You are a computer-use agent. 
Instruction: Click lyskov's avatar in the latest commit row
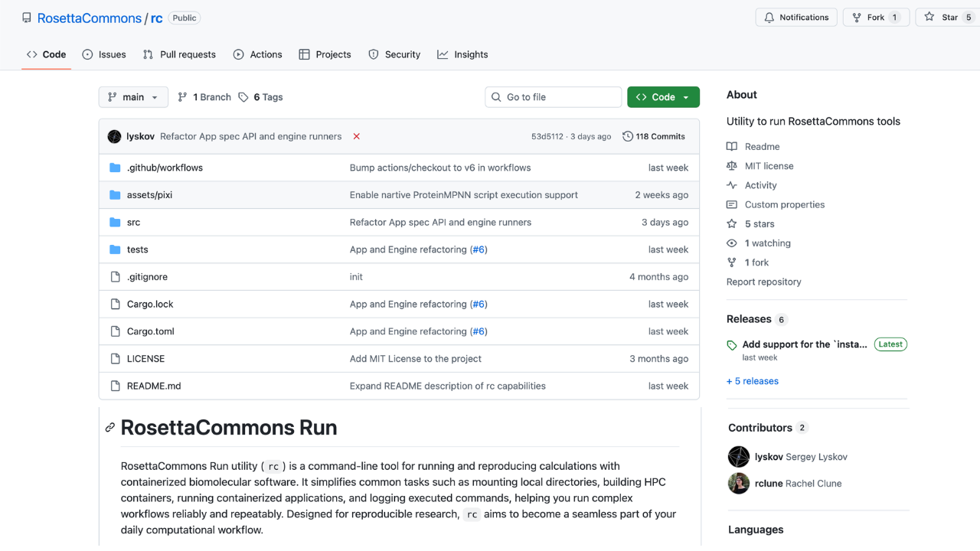click(x=114, y=136)
